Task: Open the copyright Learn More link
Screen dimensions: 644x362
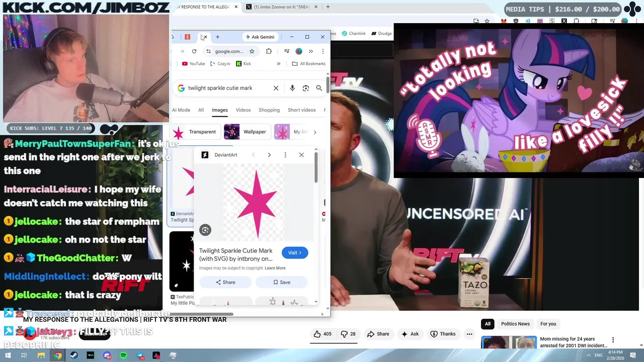Action: coord(275,268)
